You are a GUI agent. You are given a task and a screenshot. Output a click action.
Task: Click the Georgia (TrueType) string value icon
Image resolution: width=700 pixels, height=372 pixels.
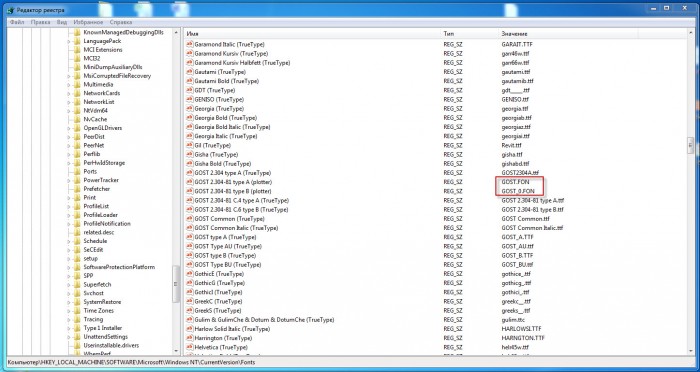(190, 109)
